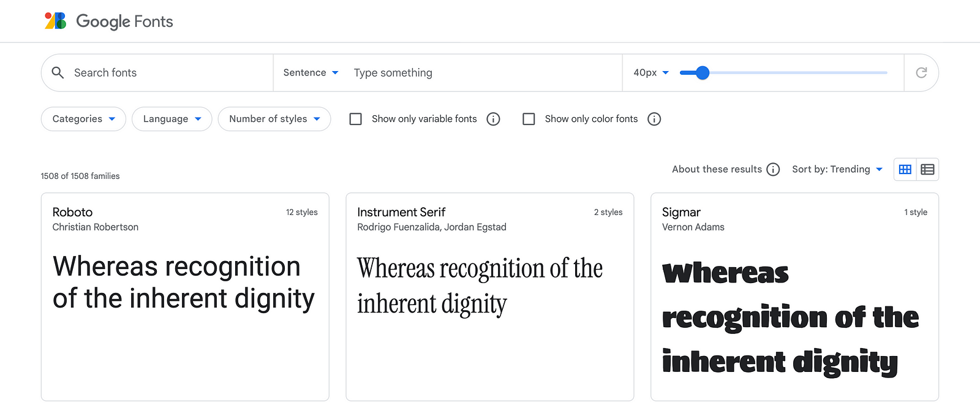Change the Sort by Trending option

pos(837,170)
